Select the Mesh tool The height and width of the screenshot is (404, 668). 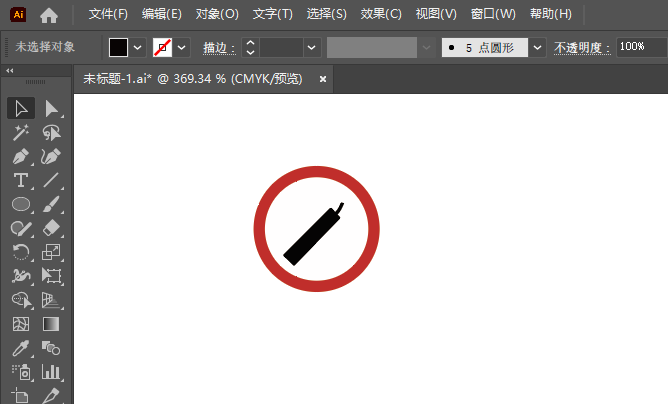(x=21, y=324)
